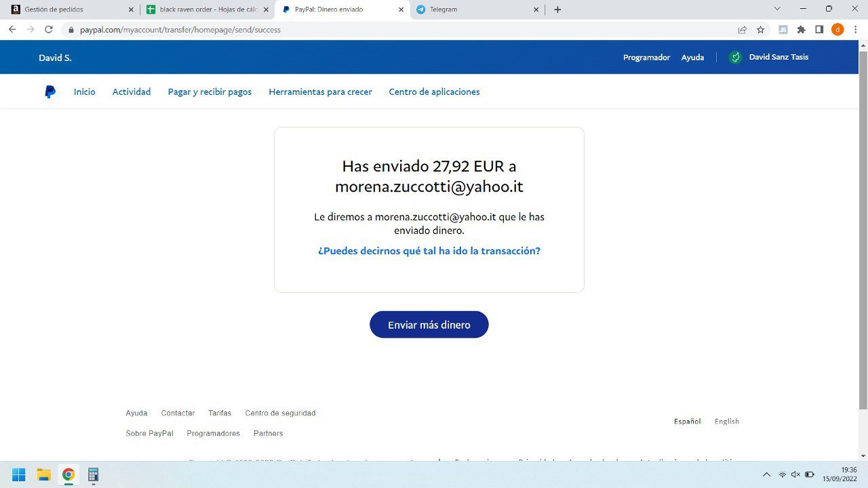The height and width of the screenshot is (488, 868).
Task: Open the David Sanz Tasis account menu
Action: pos(778,57)
